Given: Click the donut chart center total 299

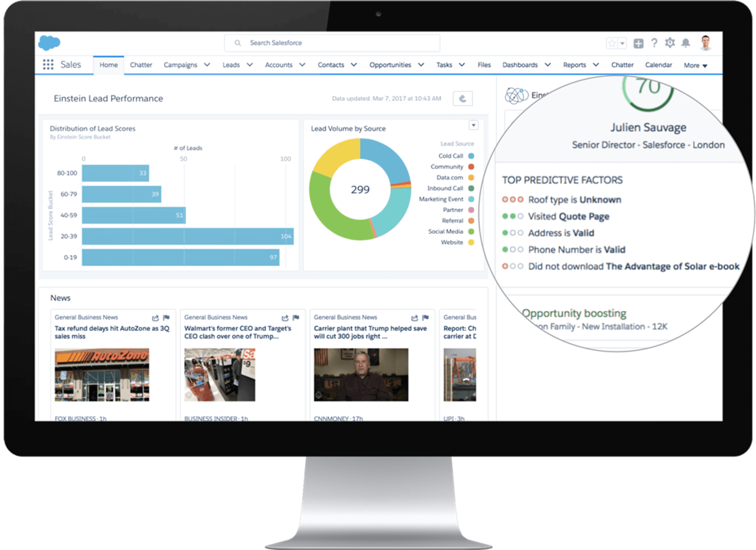Looking at the screenshot, I should 360,190.
